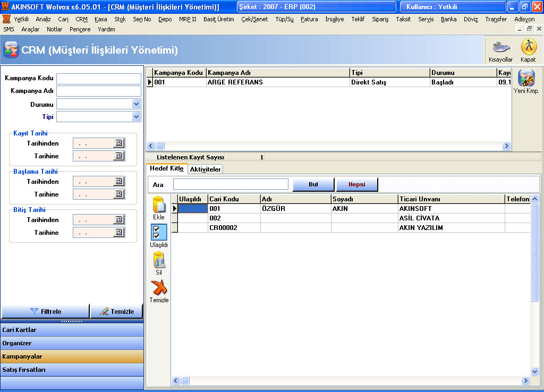Click the Direkt Satış type cell
Image resolution: width=544 pixels, height=392 pixels.
[389, 82]
